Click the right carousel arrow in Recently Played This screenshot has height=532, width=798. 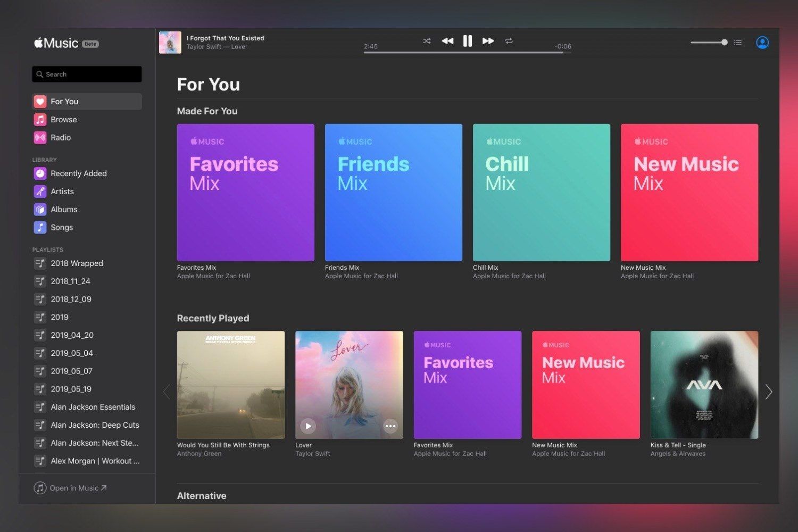[768, 392]
